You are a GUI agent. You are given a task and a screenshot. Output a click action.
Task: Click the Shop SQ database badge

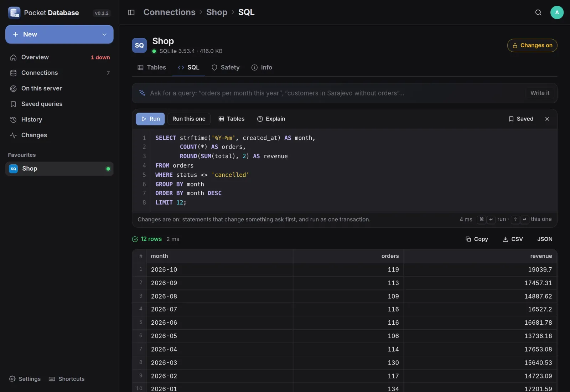click(x=139, y=45)
